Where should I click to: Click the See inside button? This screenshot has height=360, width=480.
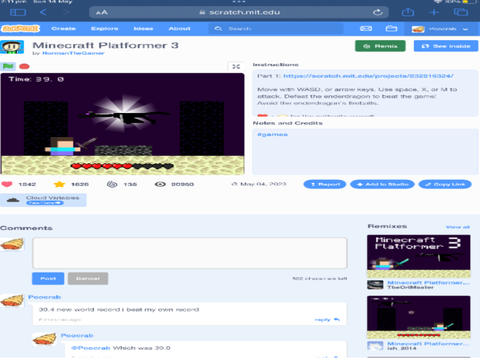pyautogui.click(x=446, y=46)
